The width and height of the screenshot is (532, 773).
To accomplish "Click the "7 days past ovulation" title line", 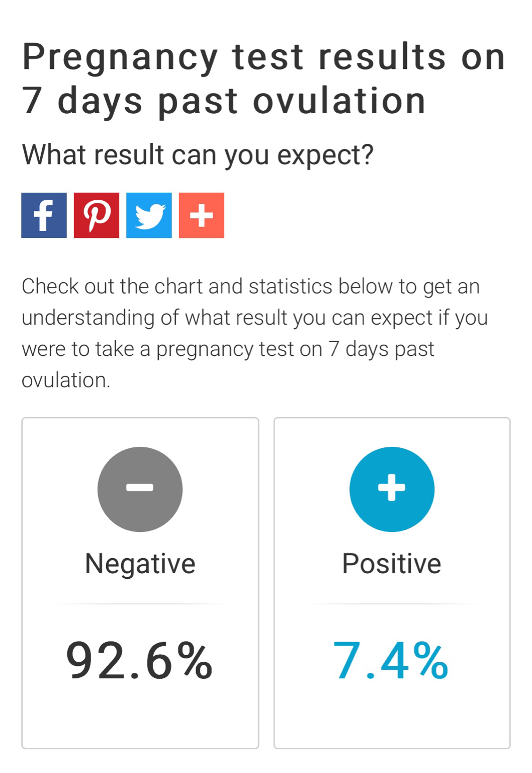I will (x=224, y=101).
